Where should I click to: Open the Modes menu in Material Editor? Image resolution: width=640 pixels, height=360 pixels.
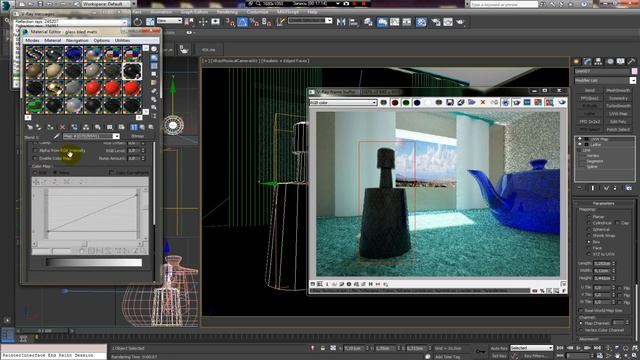(x=32, y=40)
